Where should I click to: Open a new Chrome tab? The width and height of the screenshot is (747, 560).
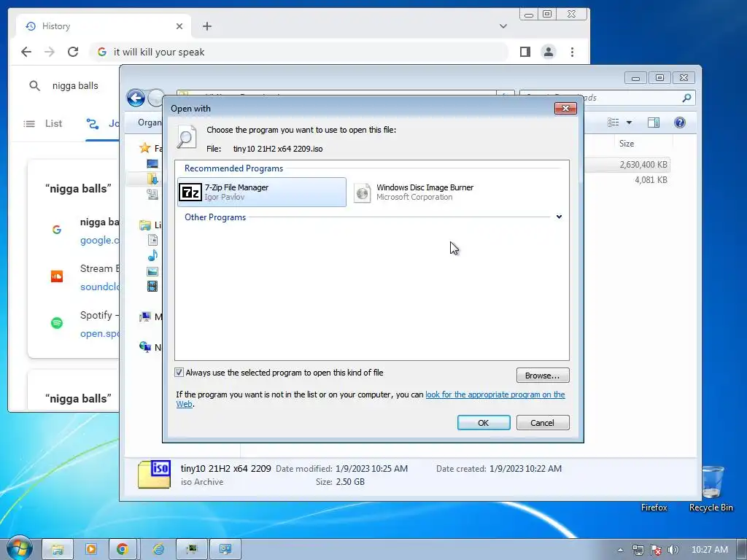pos(206,26)
